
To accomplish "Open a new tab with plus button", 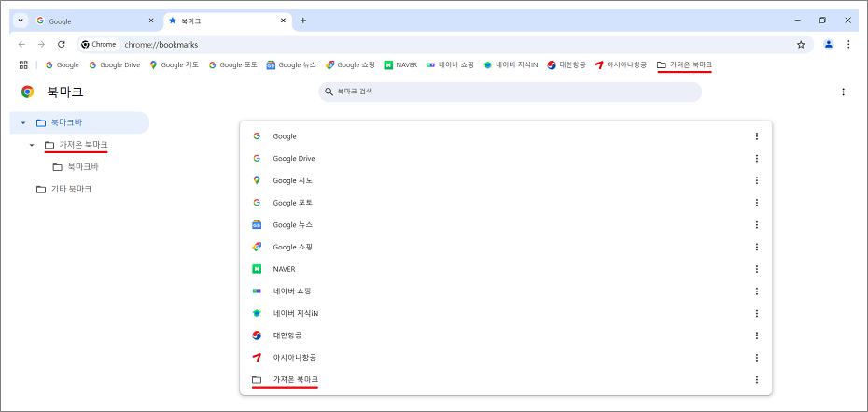I will click(x=302, y=21).
